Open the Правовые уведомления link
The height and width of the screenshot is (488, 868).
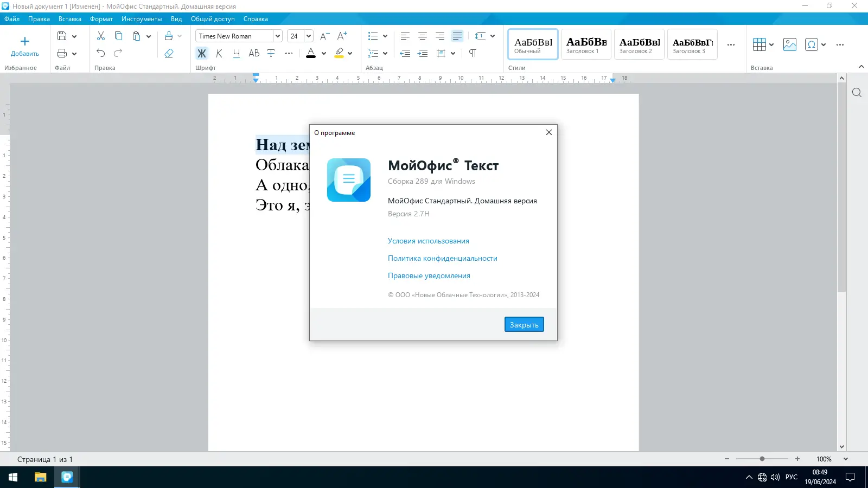pyautogui.click(x=429, y=276)
